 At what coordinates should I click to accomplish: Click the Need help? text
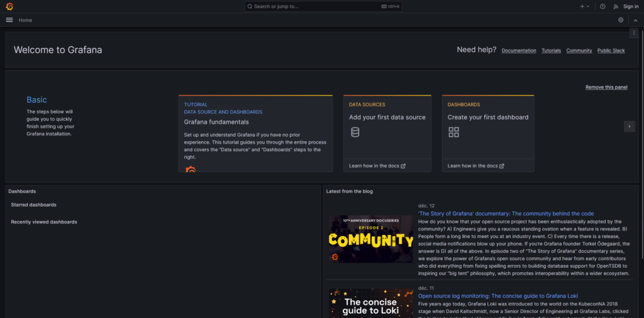point(477,50)
